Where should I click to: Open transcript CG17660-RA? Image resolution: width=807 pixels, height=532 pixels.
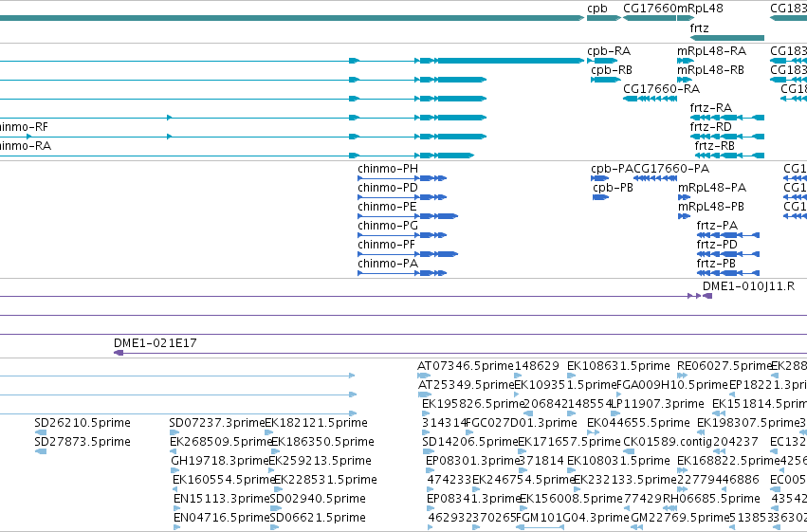(x=650, y=99)
